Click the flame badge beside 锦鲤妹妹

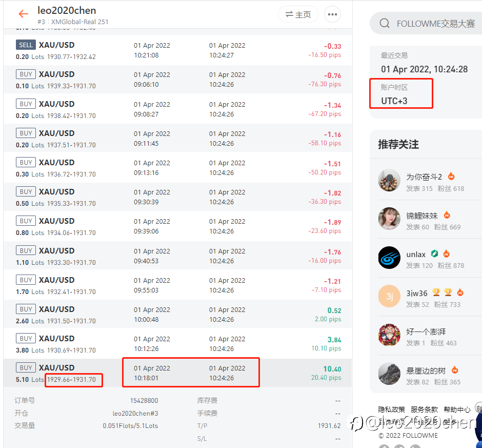447,215
